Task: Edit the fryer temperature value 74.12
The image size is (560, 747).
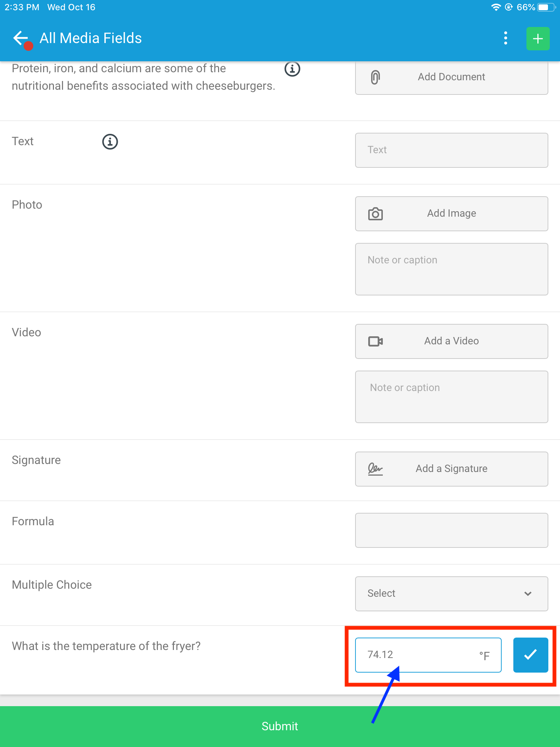Action: coord(419,655)
